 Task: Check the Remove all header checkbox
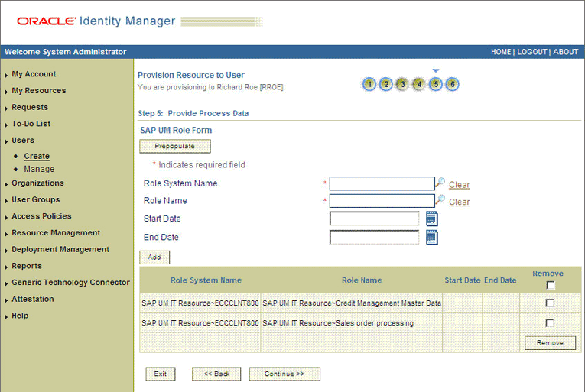click(x=551, y=285)
